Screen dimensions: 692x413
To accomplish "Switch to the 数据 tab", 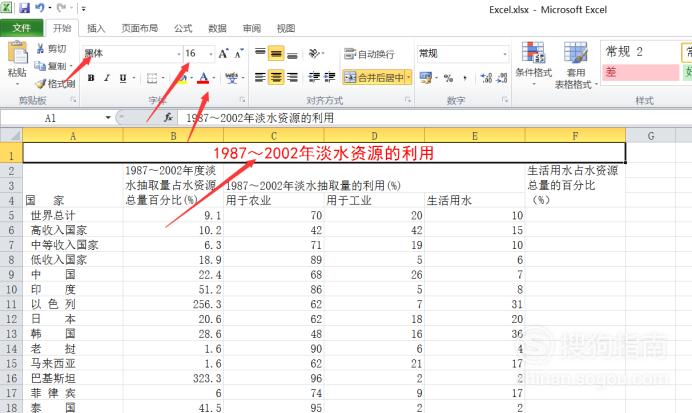I will (217, 28).
